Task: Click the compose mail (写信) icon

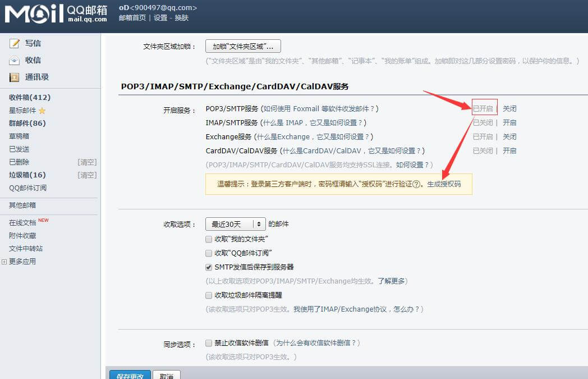Action: [14, 43]
